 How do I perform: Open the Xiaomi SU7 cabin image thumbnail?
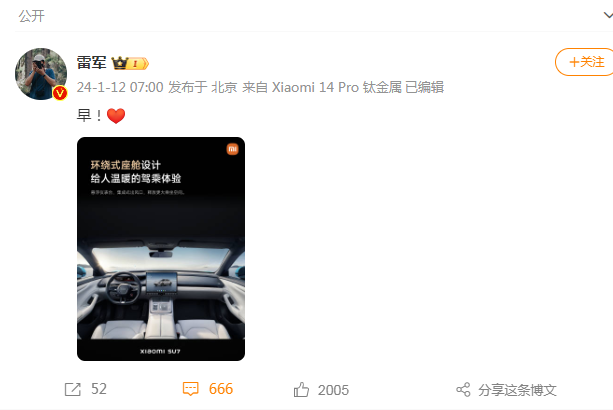161,249
